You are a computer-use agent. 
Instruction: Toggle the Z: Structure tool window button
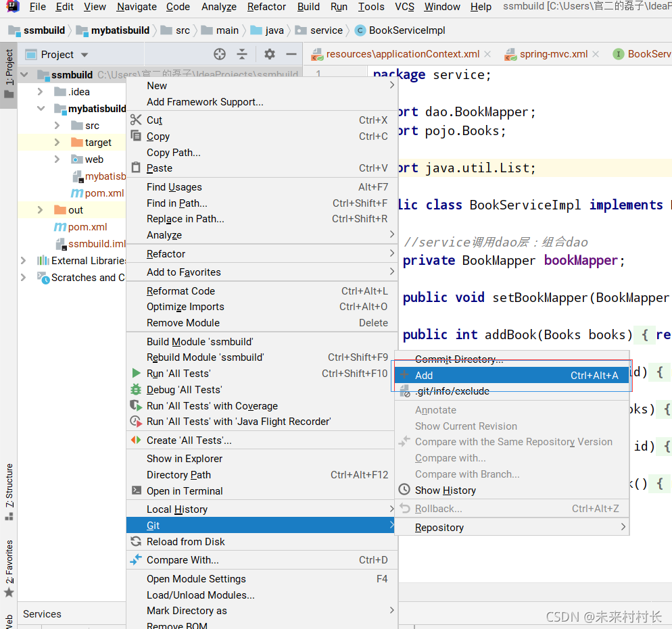pyautogui.click(x=9, y=492)
